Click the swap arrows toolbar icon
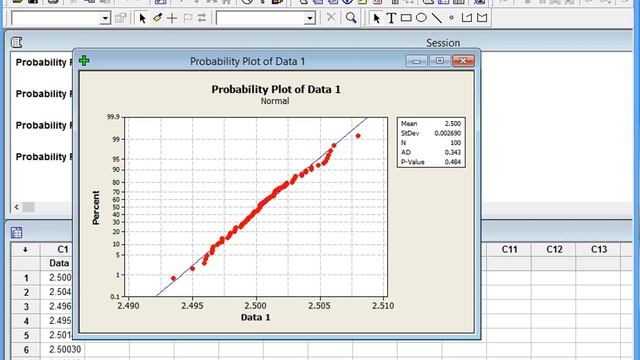Screen dimensions: 640x360 (x=202, y=18)
